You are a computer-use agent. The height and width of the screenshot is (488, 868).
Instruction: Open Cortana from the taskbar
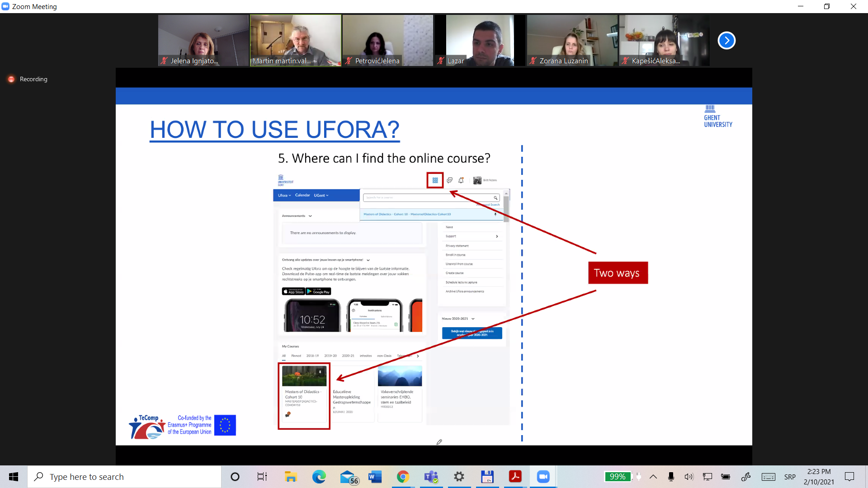[235, 477]
